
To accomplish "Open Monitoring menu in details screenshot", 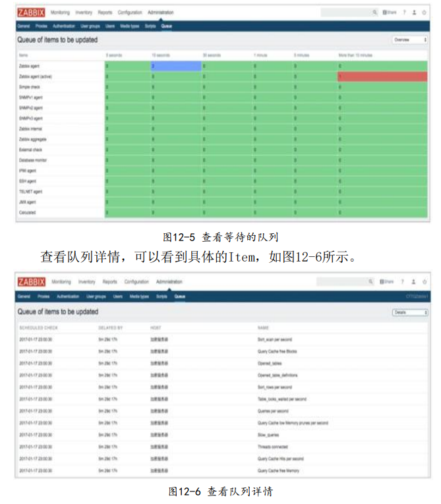I will point(61,281).
